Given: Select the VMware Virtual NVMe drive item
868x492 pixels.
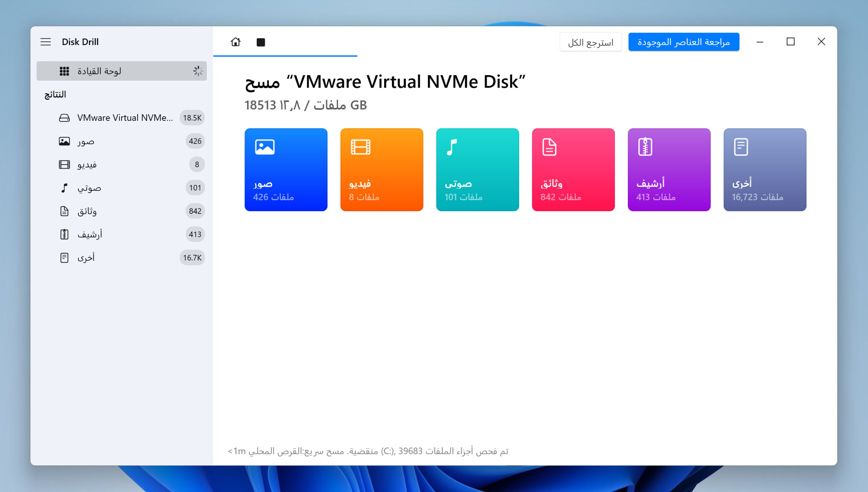Looking at the screenshot, I should click(125, 118).
